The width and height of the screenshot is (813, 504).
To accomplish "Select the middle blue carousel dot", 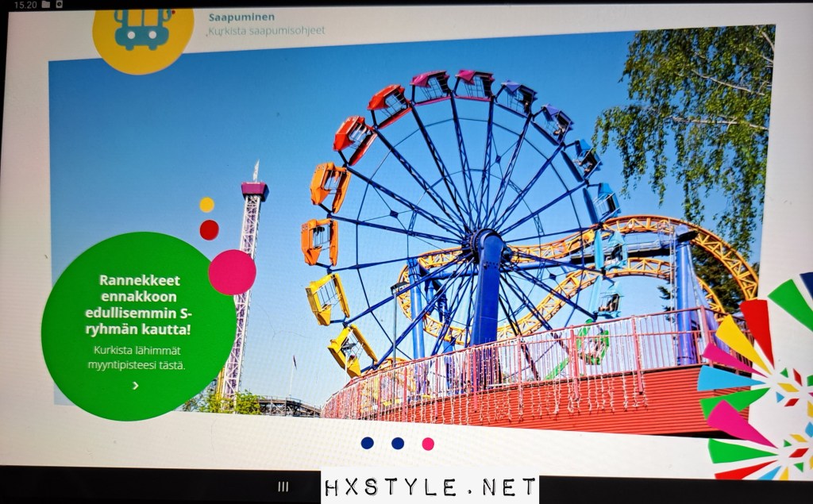I will pyautogui.click(x=398, y=443).
